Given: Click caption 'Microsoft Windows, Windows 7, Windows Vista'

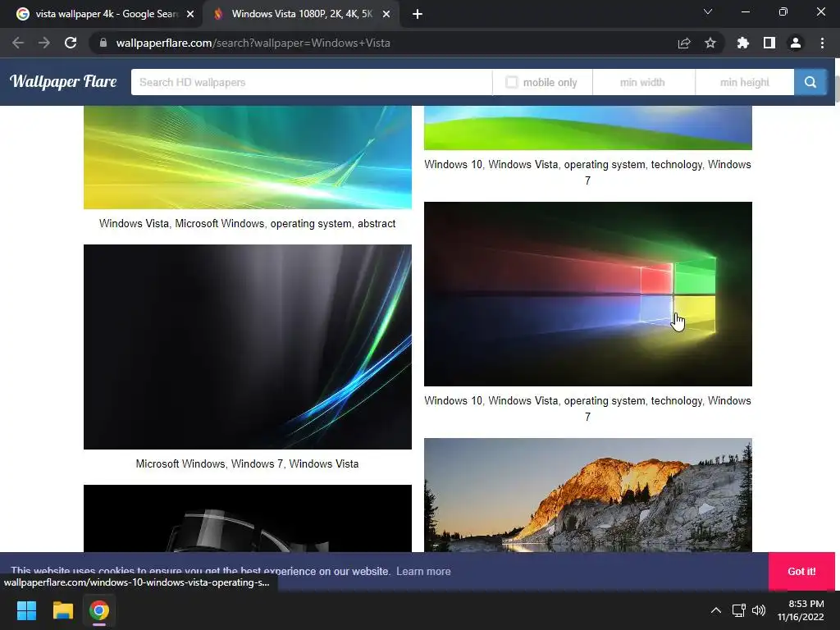Looking at the screenshot, I should [x=247, y=463].
